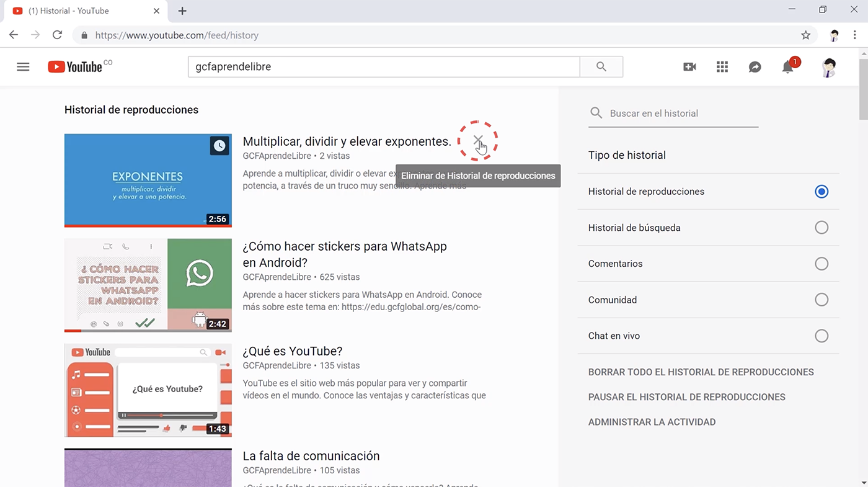Select Historial de búsqueda radio button

tap(821, 228)
